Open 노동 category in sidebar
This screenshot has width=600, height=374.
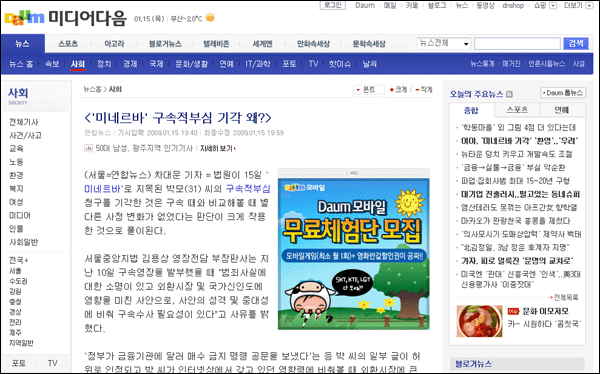(x=16, y=162)
